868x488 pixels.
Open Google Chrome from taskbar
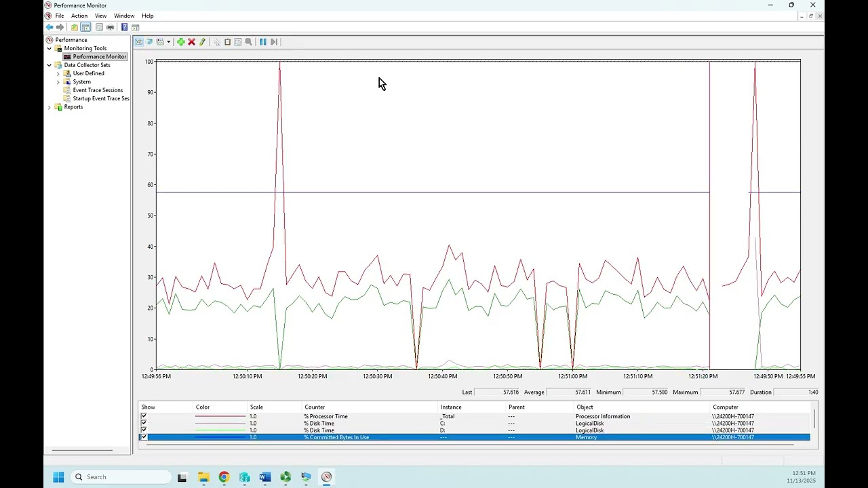224,477
